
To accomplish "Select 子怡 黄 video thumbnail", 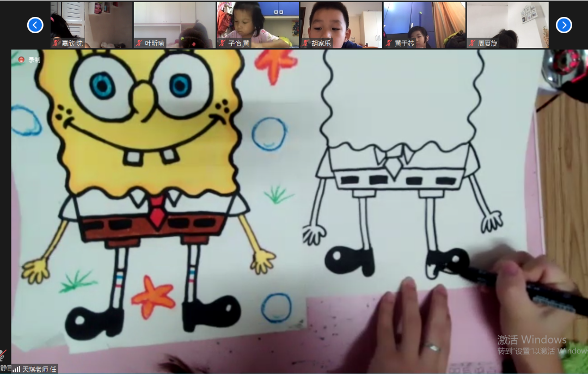I will pyautogui.click(x=258, y=24).
